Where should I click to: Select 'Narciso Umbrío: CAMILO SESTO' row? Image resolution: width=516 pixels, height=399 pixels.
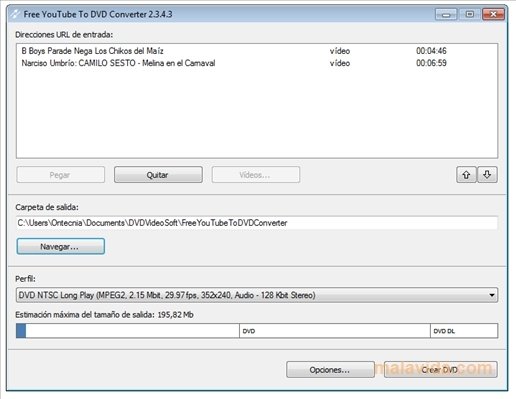click(257, 63)
